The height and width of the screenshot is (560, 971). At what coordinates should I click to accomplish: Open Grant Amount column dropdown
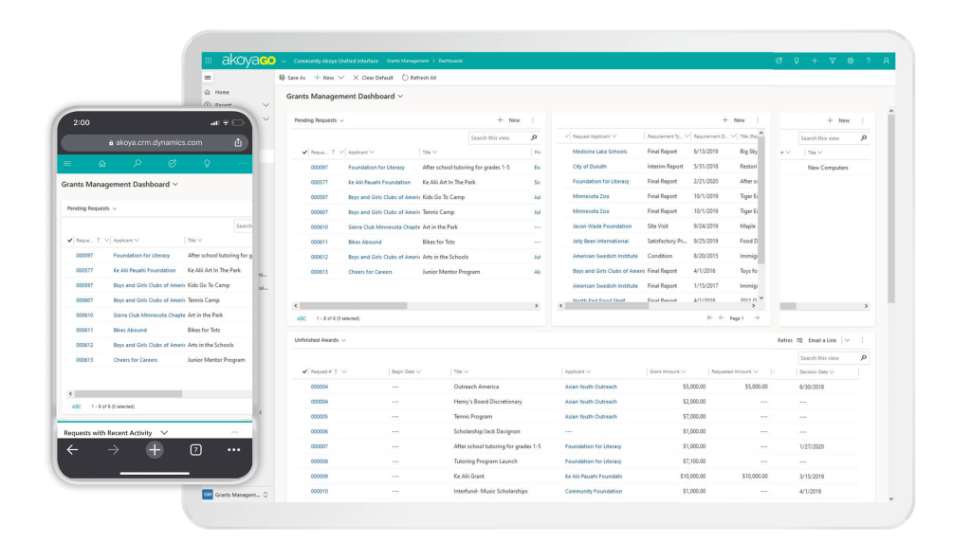click(x=683, y=371)
